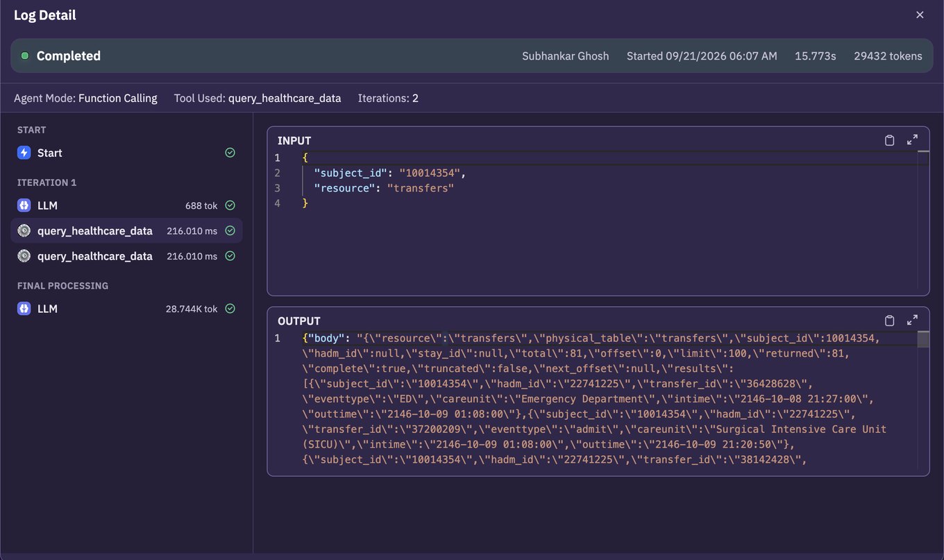This screenshot has width=944, height=560.
Task: Click the "FINAL PROCESSING" section heading
Action: [x=63, y=286]
